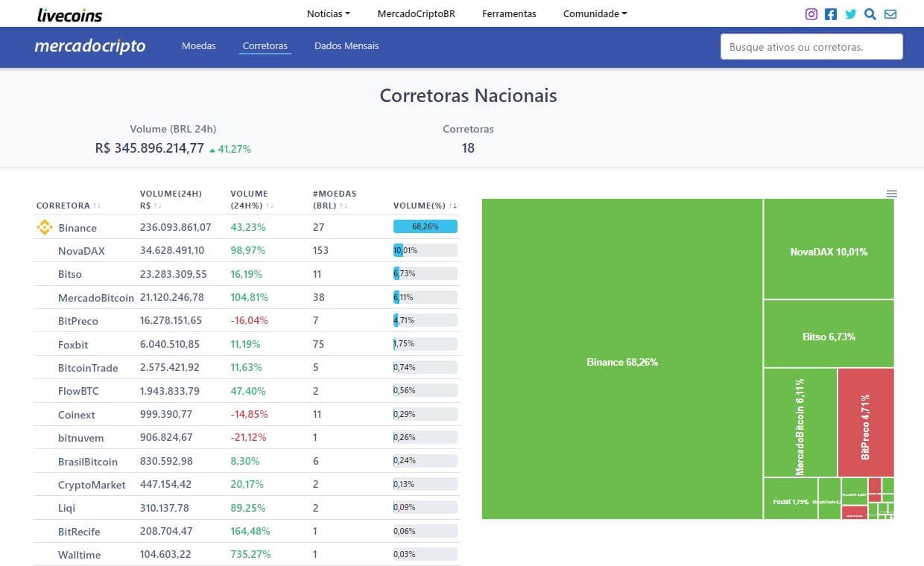The height and width of the screenshot is (566, 924).
Task: Open the chart hamburger menu icon
Action: (x=892, y=193)
